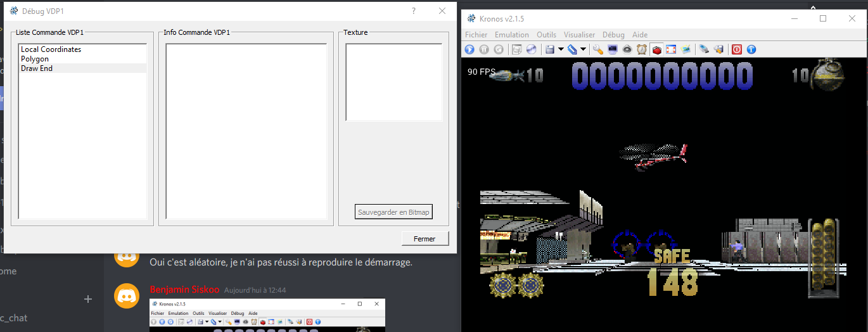Click the Benjamin Siskoo username in Discord
Image resolution: width=868 pixels, height=332 pixels.
pos(184,290)
